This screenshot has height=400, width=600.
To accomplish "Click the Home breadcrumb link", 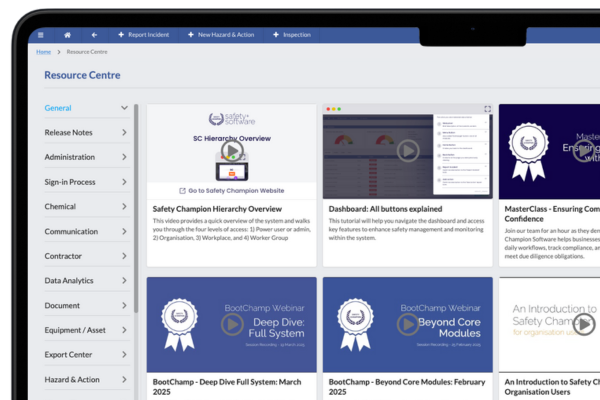I will coord(43,50).
